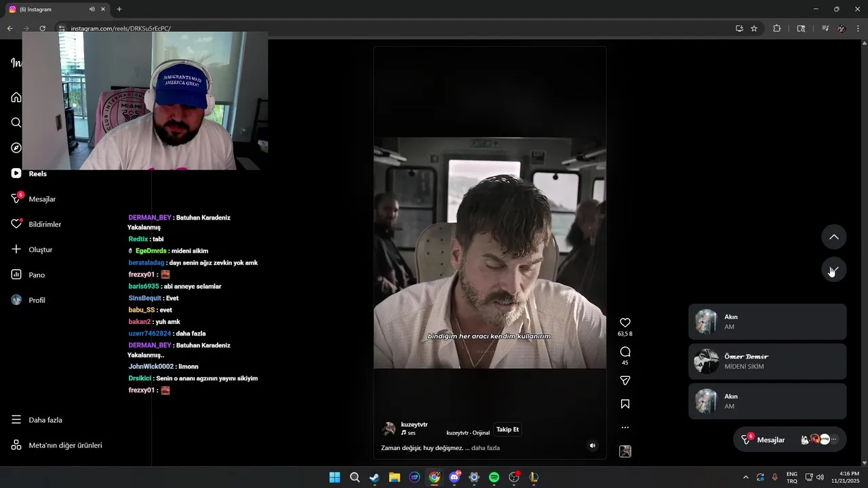
Task: Open Discord from the taskbar
Action: click(454, 477)
